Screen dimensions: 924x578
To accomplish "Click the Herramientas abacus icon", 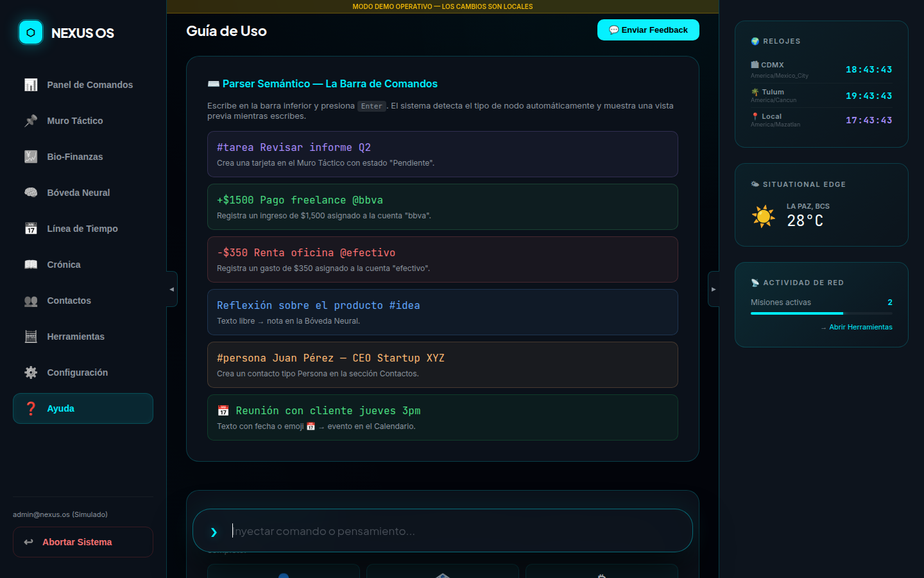I will [x=31, y=337].
